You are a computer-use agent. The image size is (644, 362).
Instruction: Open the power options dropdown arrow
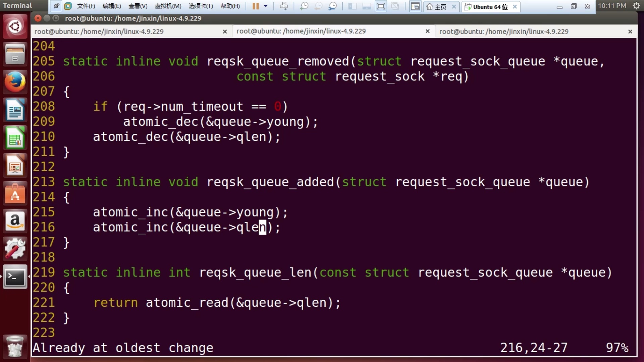tap(266, 6)
